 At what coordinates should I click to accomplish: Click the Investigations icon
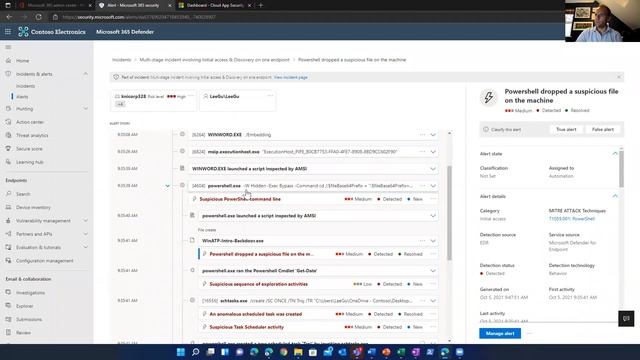(x=8, y=292)
